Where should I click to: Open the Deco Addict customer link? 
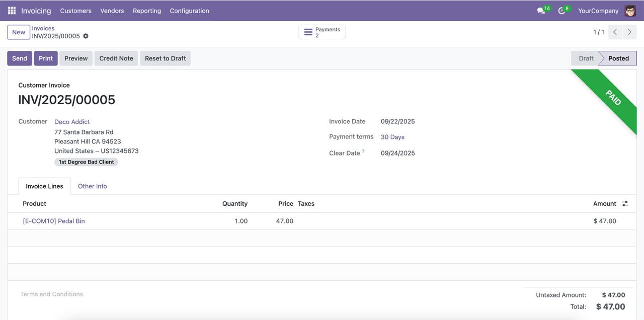[72, 122]
